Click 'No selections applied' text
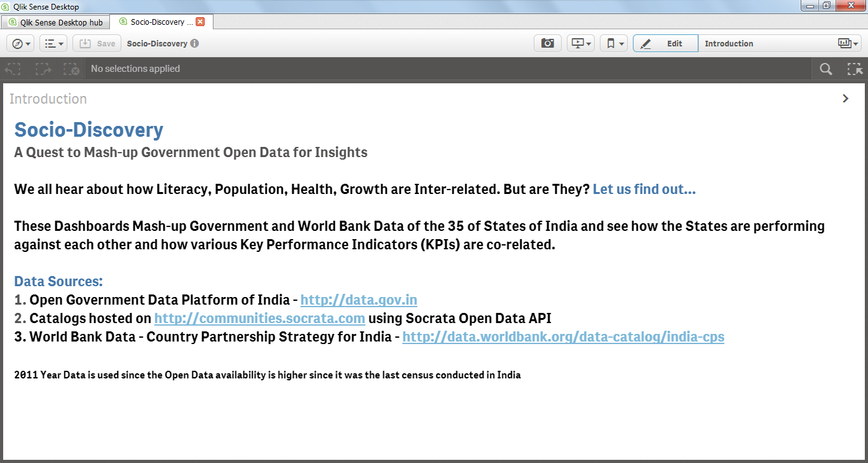 point(135,69)
